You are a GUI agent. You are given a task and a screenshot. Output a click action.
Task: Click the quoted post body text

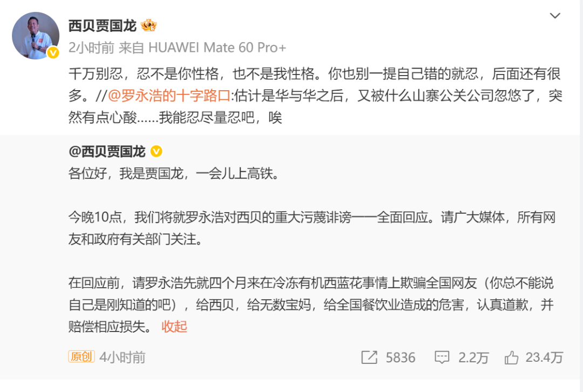311,249
